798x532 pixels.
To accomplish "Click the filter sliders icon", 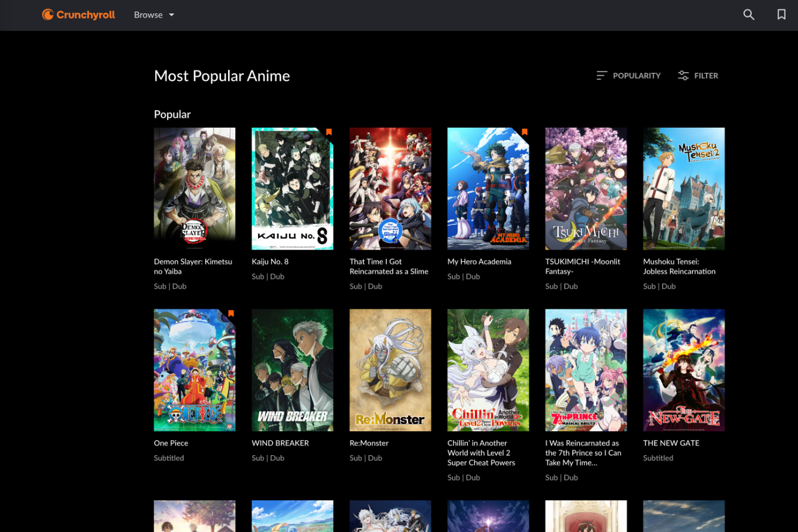I will click(x=683, y=76).
